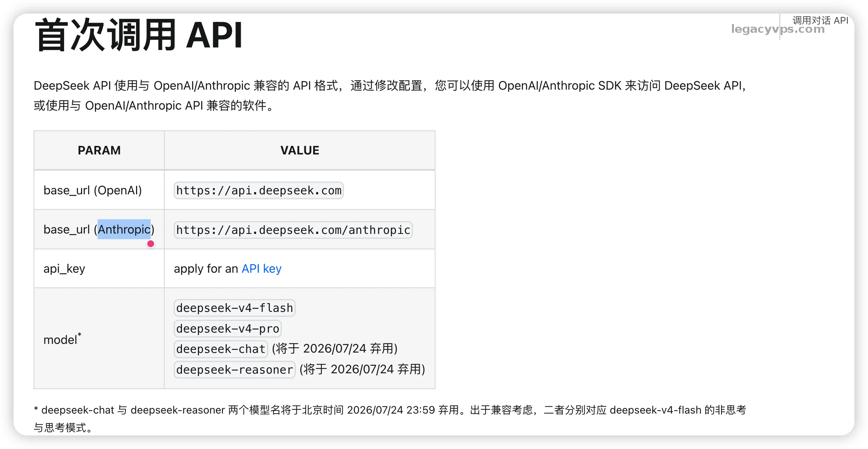Select the 调用对话 API sidebar link

(x=820, y=20)
